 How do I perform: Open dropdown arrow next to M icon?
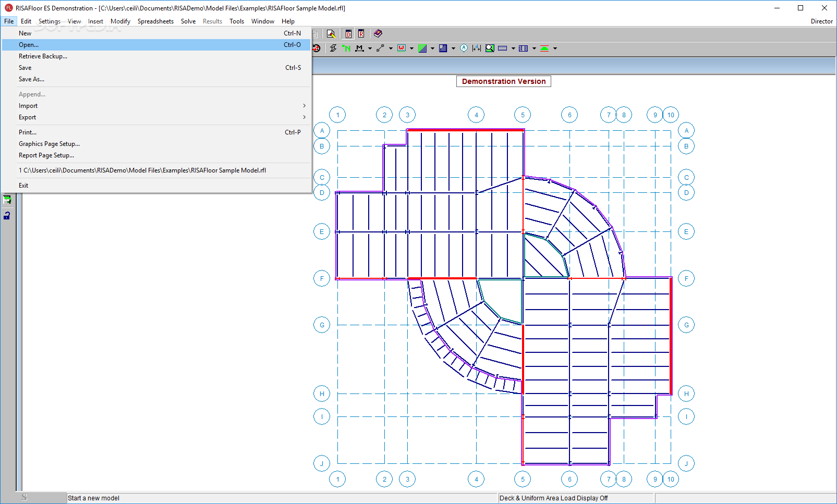[x=370, y=48]
